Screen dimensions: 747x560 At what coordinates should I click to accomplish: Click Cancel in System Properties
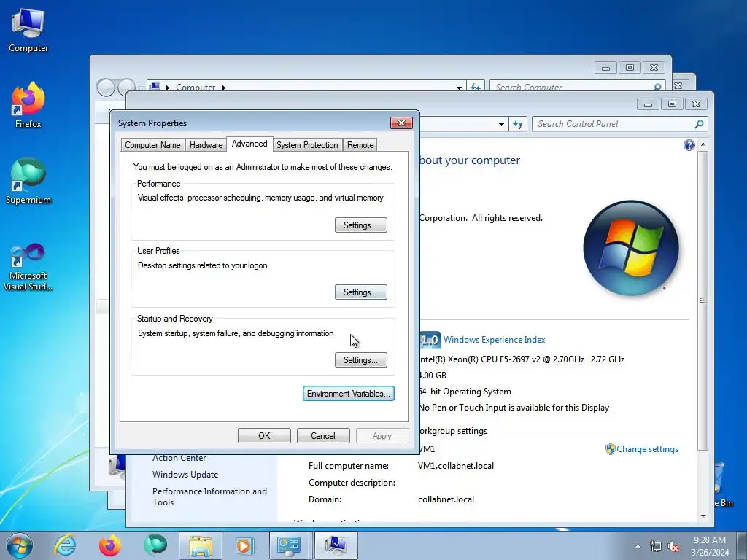(x=323, y=436)
